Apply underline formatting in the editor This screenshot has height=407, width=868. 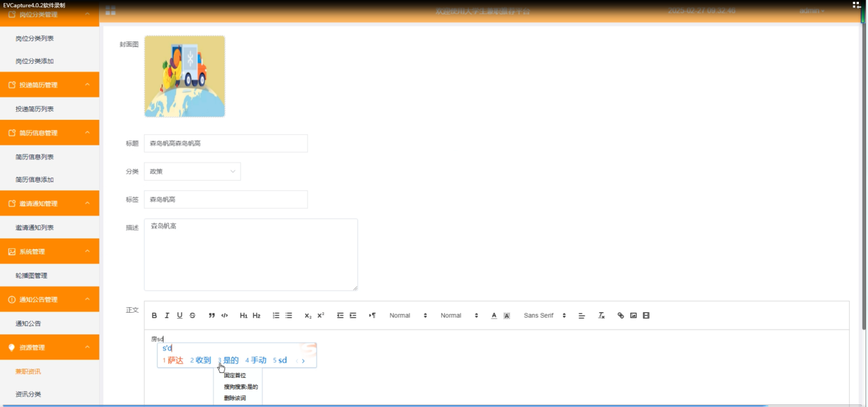pos(180,316)
